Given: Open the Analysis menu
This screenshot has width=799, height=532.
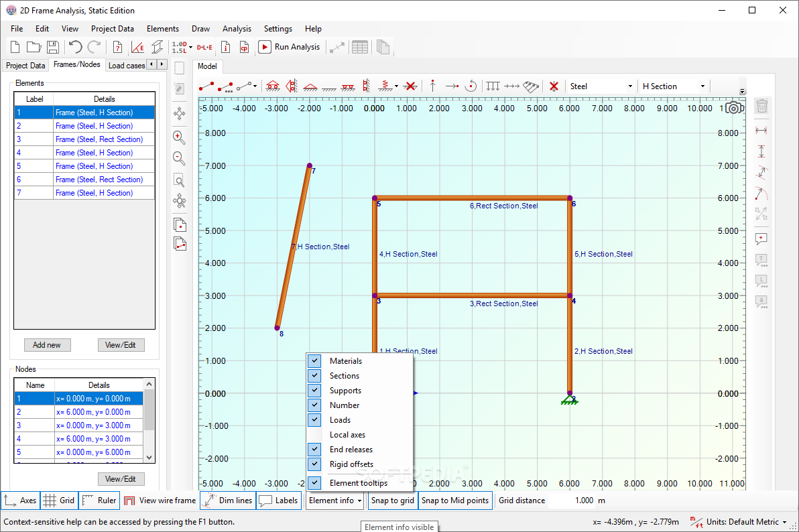Looking at the screenshot, I should (x=237, y=29).
